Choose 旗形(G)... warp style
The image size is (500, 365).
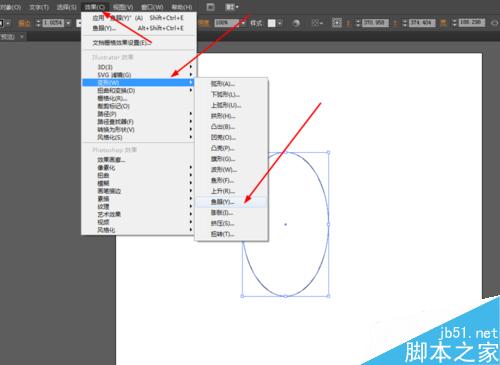231,159
